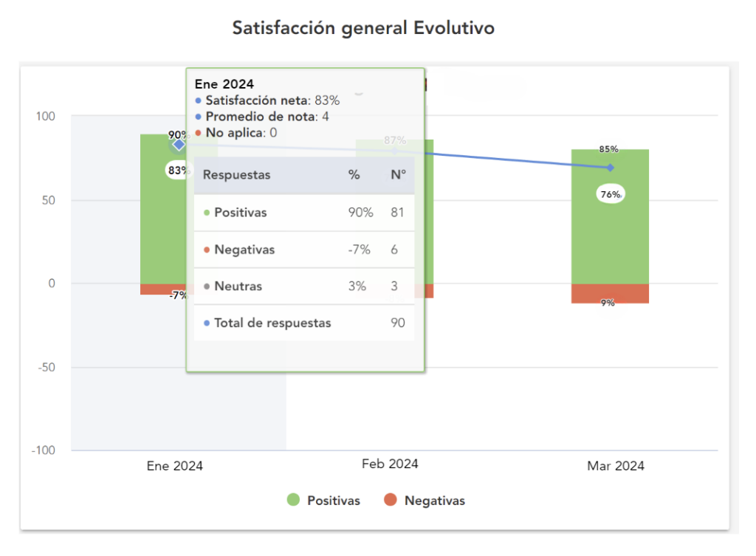This screenshot has width=756, height=556.
Task: Click the red Negativas legend circle
Action: pyautogui.click(x=391, y=501)
